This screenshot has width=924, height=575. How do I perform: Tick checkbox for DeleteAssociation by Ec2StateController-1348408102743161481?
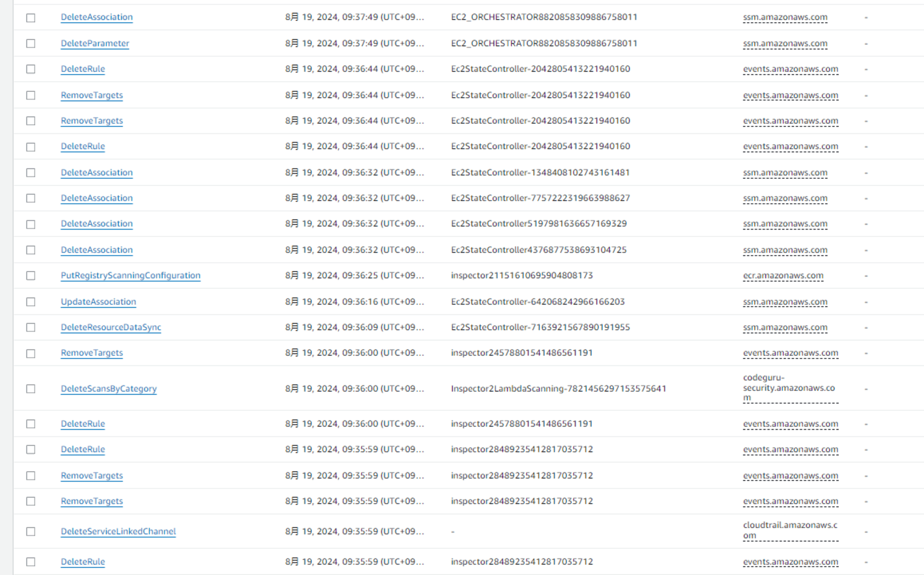pos(31,172)
